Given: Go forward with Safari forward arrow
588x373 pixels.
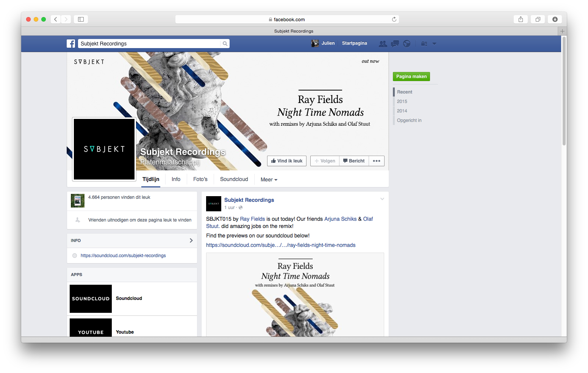Looking at the screenshot, I should click(66, 19).
